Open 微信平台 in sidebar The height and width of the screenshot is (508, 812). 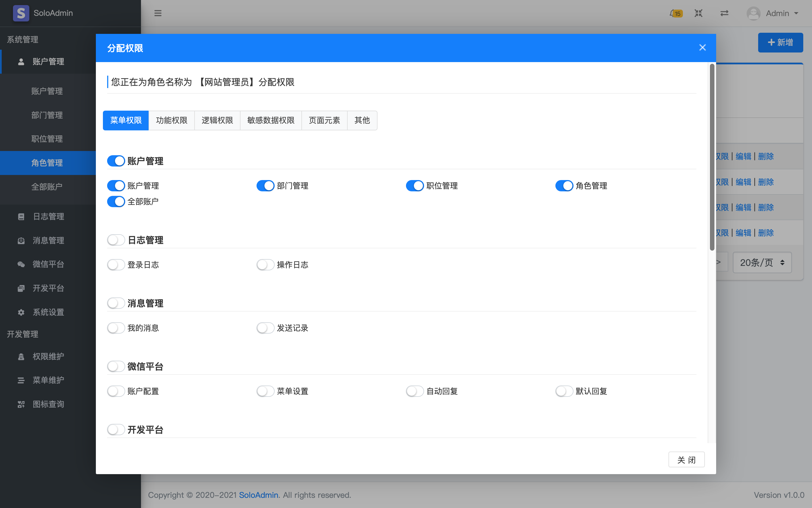click(48, 264)
